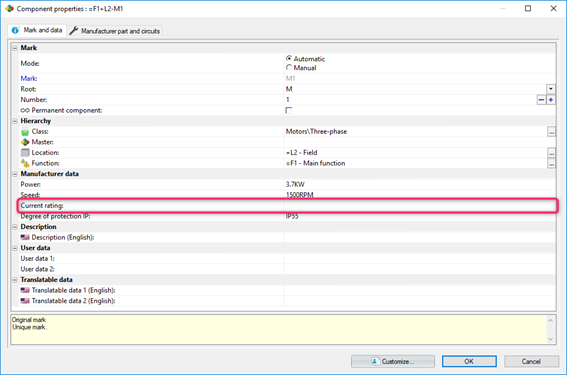
Task: Click the plus button for Number
Action: (x=550, y=100)
